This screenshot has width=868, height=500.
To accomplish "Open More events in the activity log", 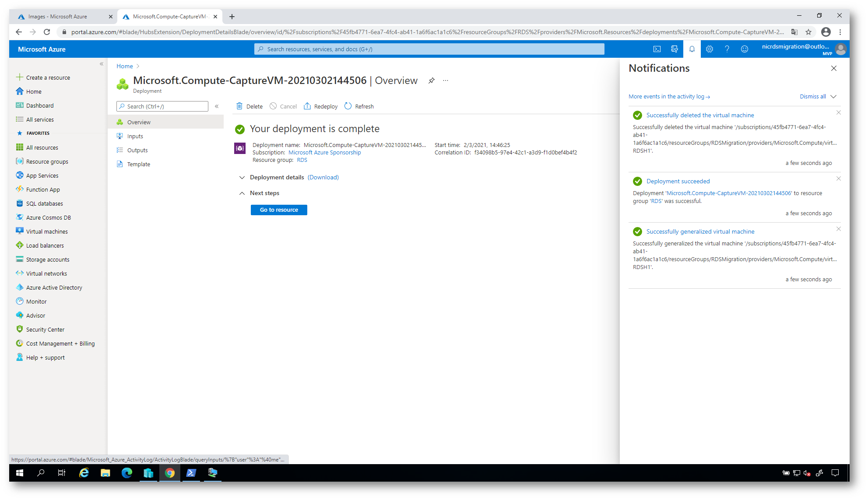I will tap(669, 97).
